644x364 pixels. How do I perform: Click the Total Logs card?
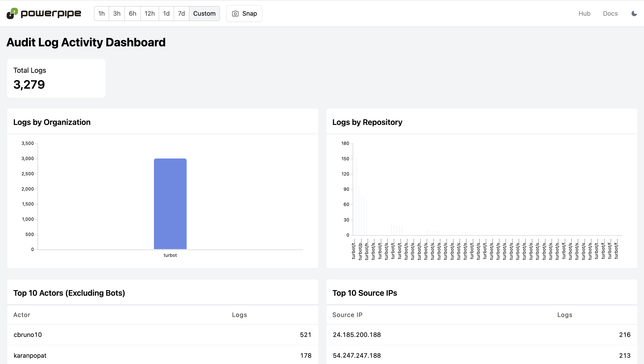(56, 78)
